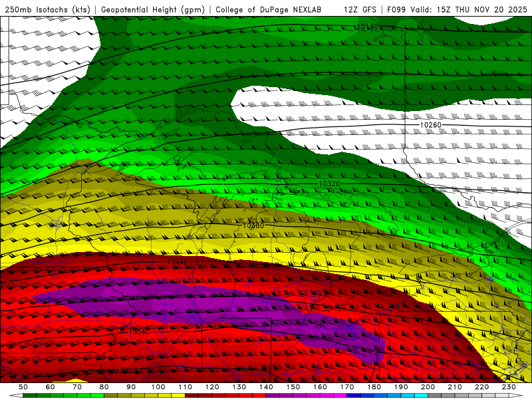Click the 170 value on the legend scale
The height and width of the screenshot is (399, 532).
347,387
